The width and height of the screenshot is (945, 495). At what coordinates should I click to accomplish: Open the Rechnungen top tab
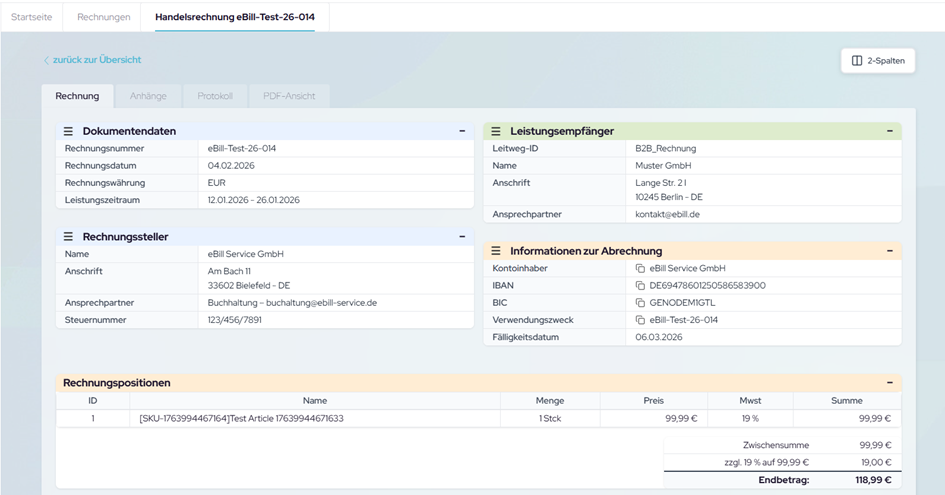click(104, 17)
